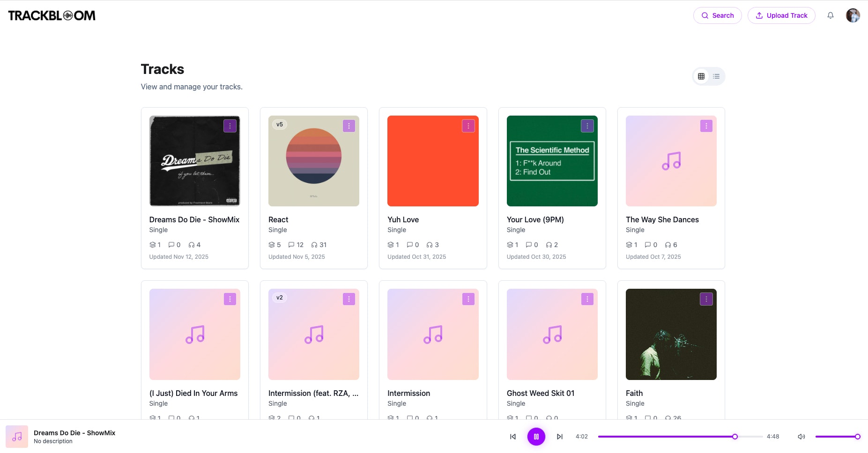This screenshot has height=453, width=868.
Task: Skip to previous track
Action: 513,437
